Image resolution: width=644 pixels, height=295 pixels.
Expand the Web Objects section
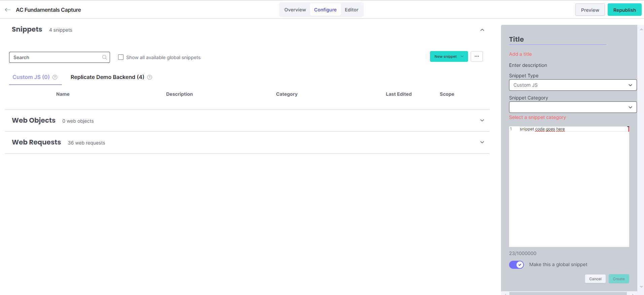tap(482, 120)
